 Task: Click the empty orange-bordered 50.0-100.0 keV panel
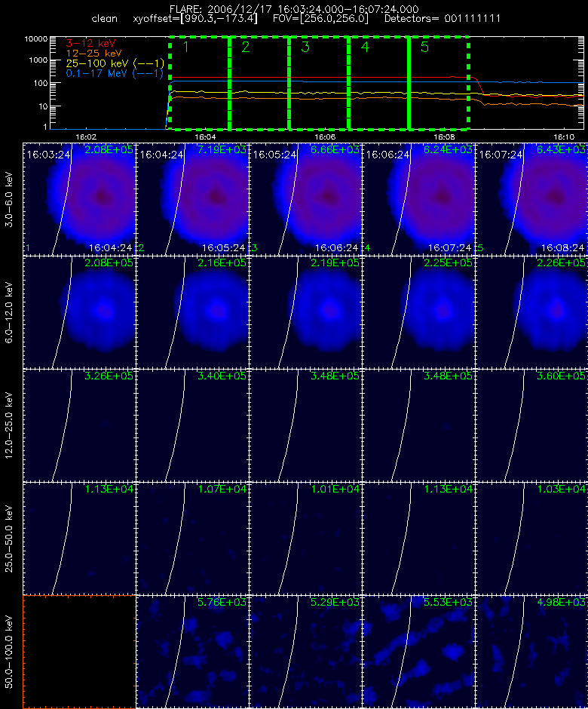click(79, 652)
